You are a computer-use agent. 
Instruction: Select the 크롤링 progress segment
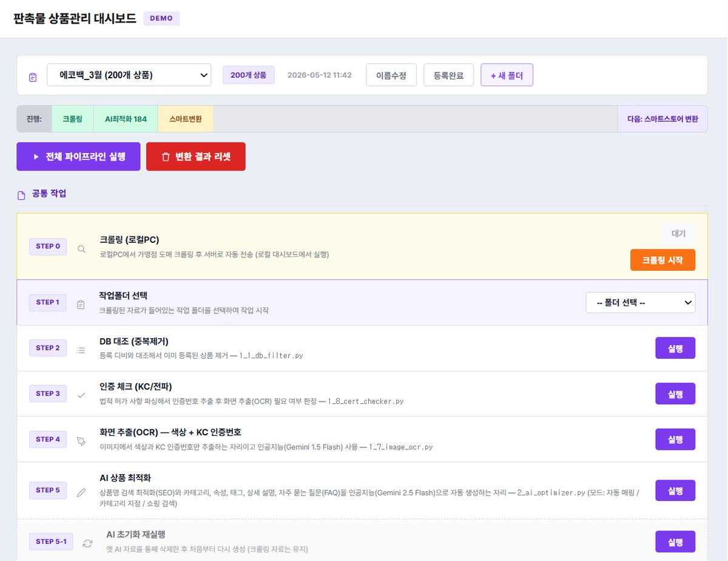click(73, 119)
